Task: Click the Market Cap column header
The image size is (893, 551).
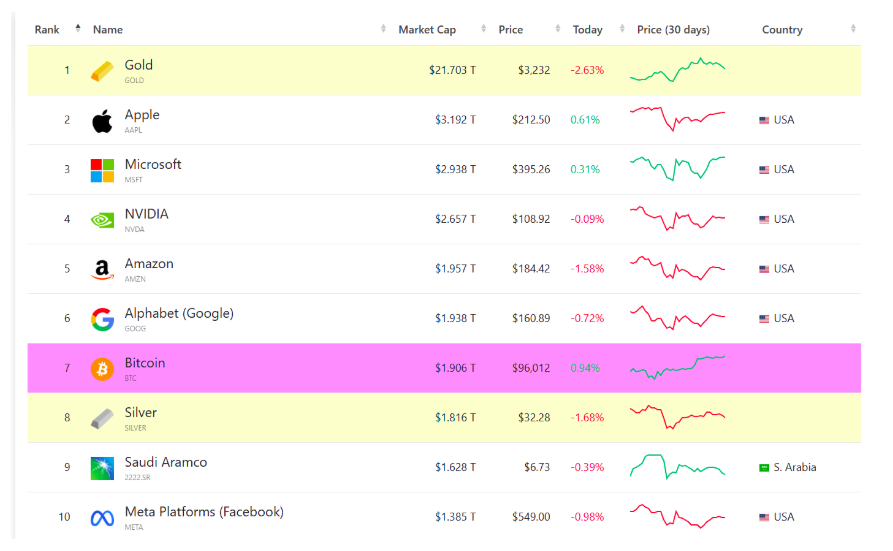Action: 427,30
